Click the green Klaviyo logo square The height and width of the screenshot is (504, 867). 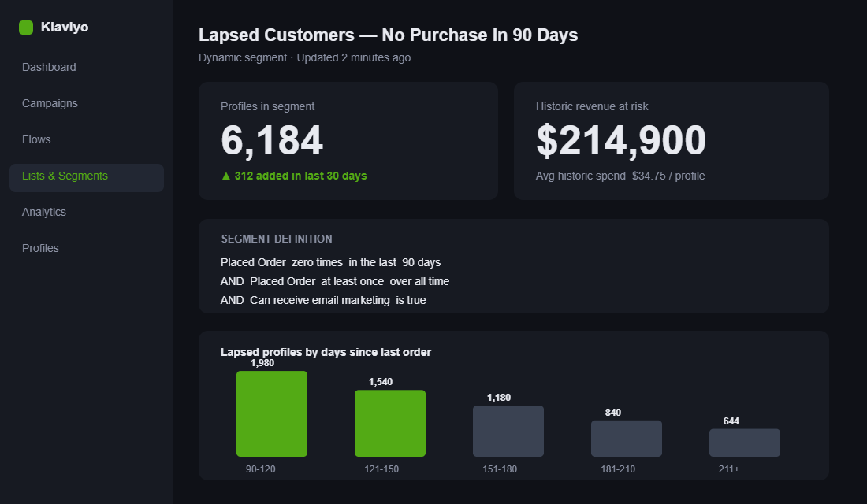tap(26, 27)
